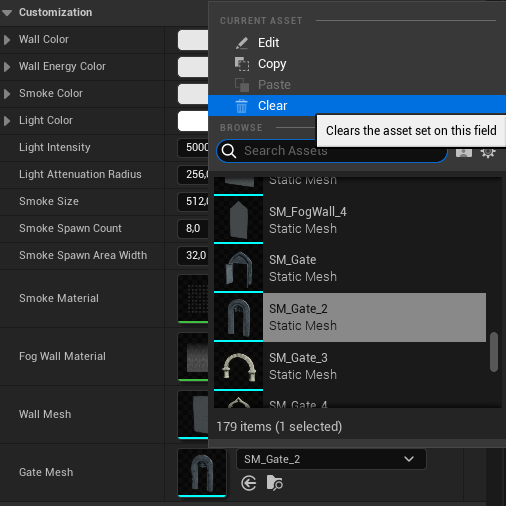Click the asset picker settings gear icon

pyautogui.click(x=488, y=152)
